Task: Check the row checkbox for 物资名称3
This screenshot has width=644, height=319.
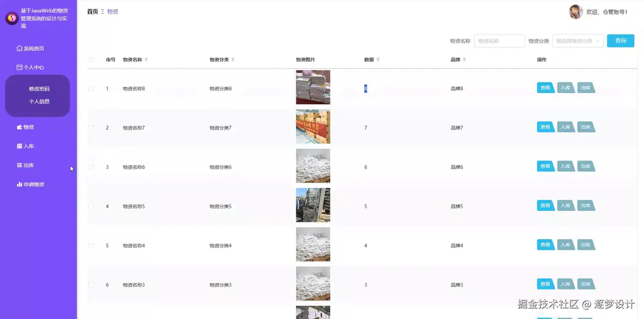Action: tap(91, 285)
